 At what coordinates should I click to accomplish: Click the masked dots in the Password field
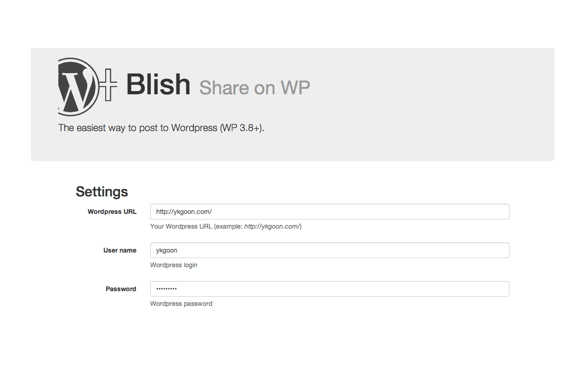pos(166,289)
